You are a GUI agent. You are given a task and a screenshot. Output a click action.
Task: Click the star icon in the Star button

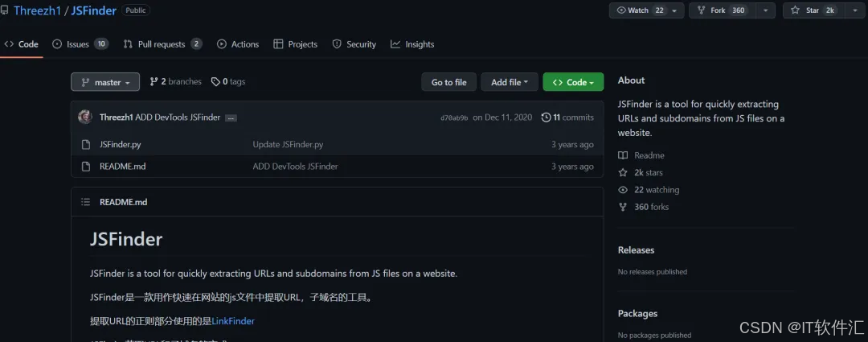click(796, 10)
